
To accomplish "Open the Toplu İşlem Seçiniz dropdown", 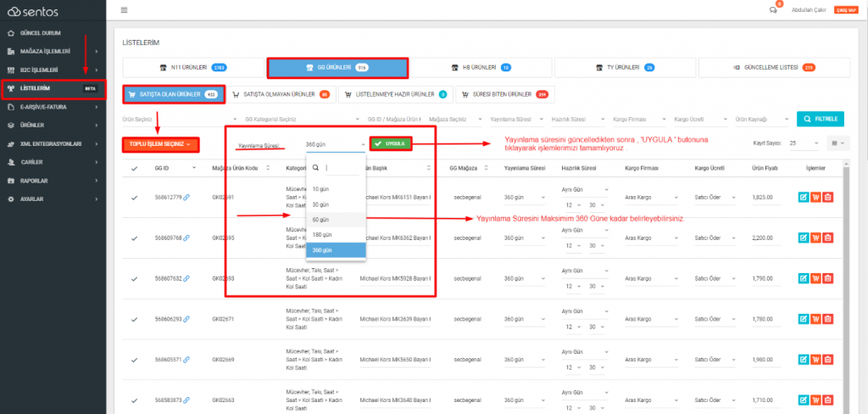I will (159, 144).
